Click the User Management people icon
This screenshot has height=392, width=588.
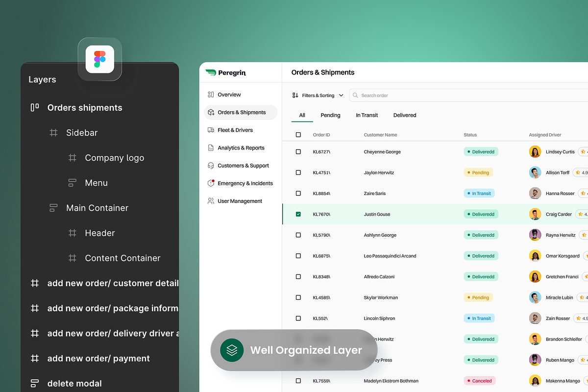[211, 201]
